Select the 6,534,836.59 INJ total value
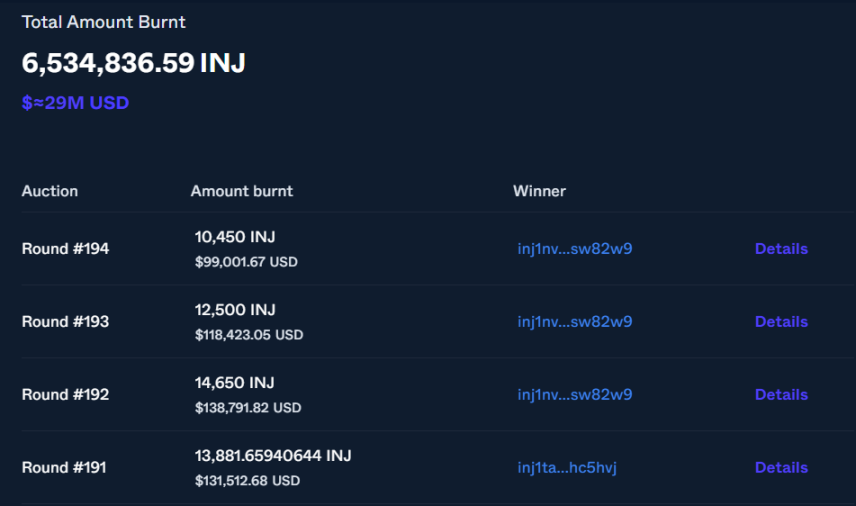The width and height of the screenshot is (856, 506). (x=134, y=63)
